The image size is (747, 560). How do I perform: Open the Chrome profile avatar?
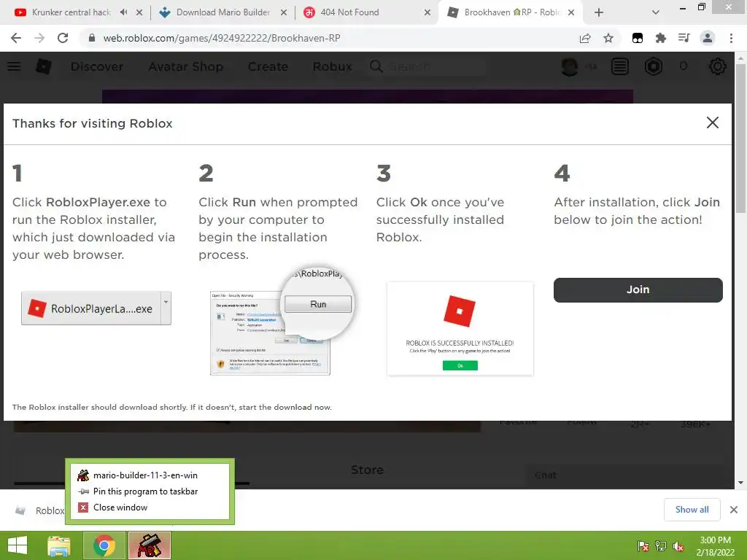708,38
